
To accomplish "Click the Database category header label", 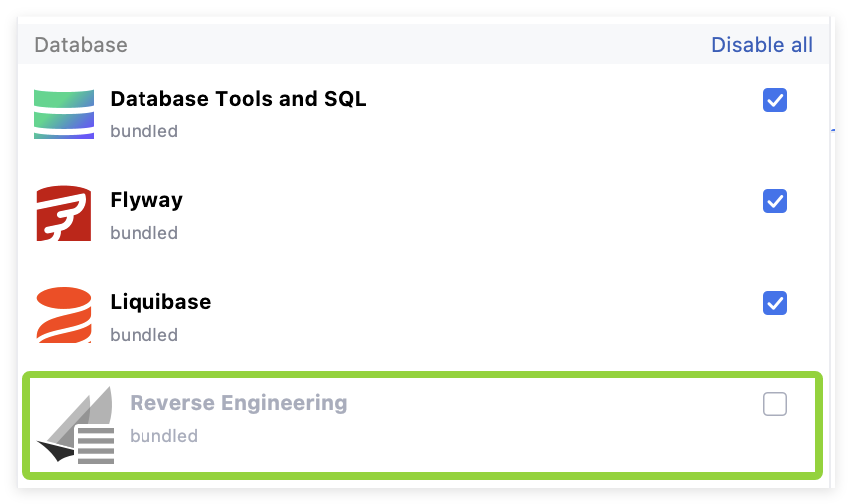I will tap(81, 45).
